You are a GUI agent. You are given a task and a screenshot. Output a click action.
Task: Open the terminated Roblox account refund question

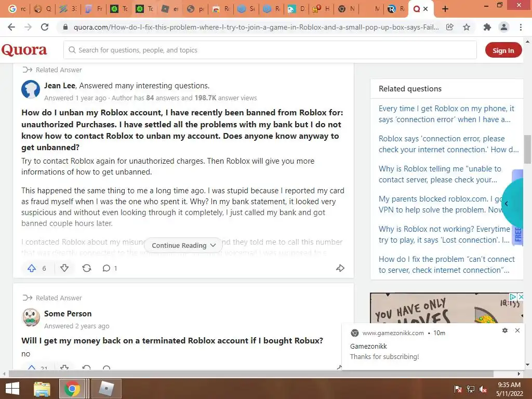pos(172,341)
